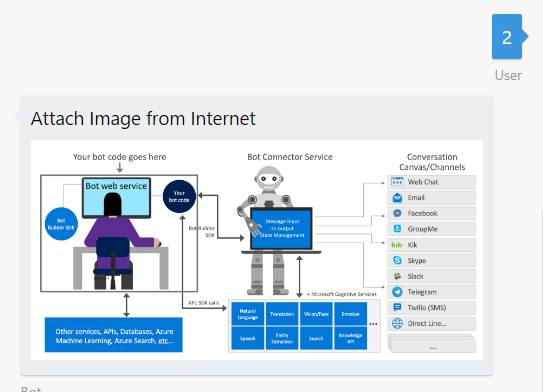Click the Translation tile

tap(282, 314)
